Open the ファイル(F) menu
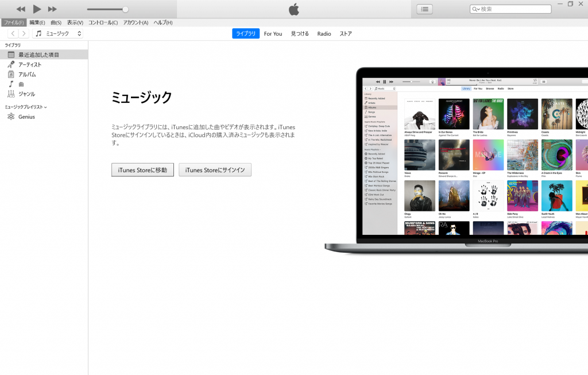The width and height of the screenshot is (588, 375). point(14,22)
